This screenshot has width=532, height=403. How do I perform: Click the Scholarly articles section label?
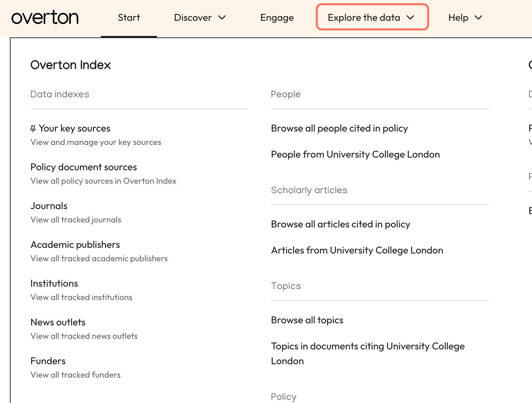[x=309, y=190]
